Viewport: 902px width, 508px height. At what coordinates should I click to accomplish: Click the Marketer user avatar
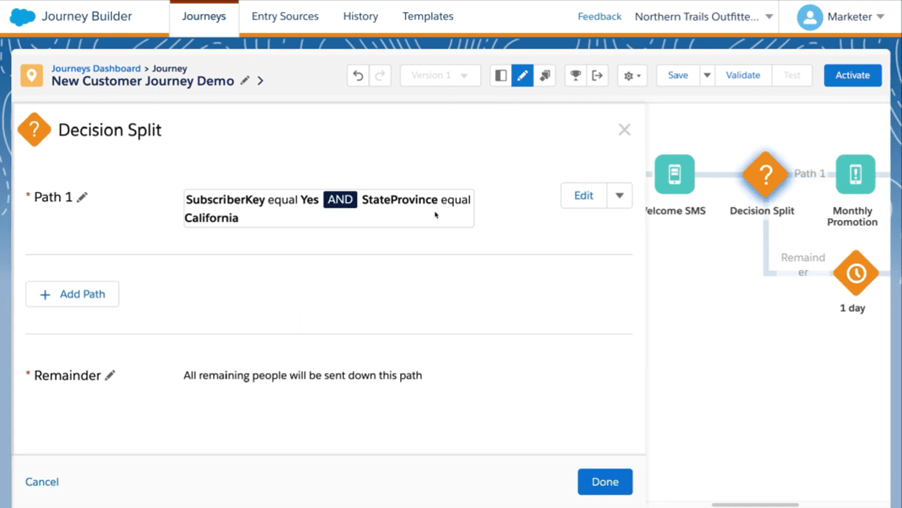pos(809,17)
